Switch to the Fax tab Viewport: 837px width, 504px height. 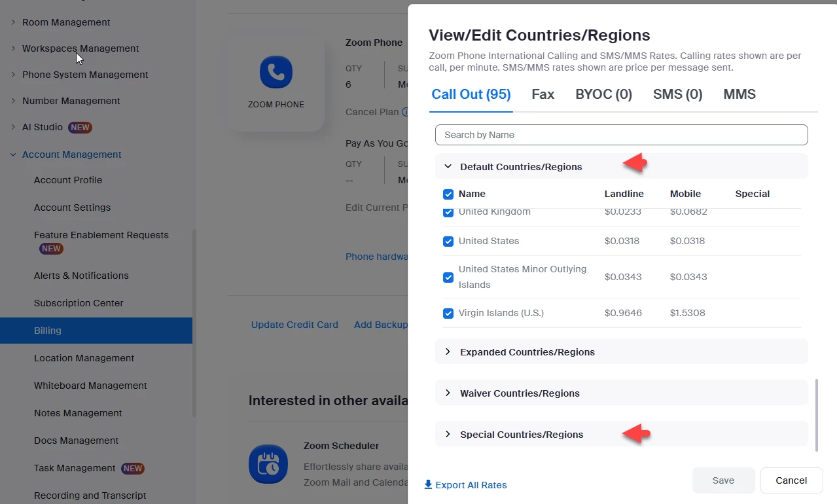(543, 94)
